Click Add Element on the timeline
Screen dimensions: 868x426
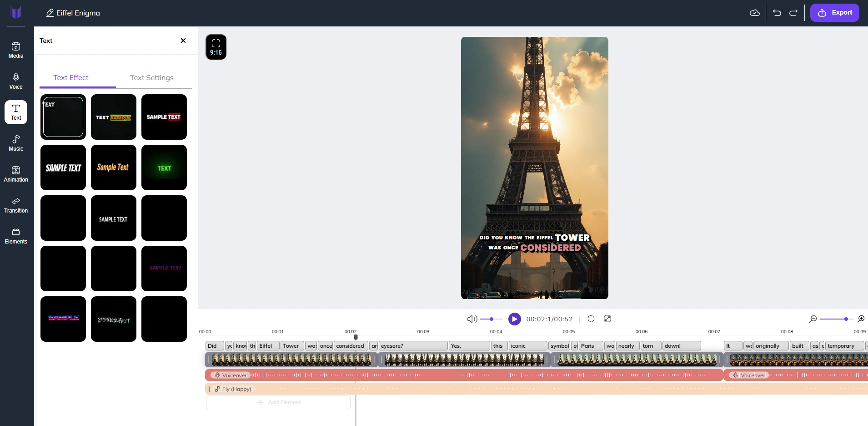(x=278, y=402)
